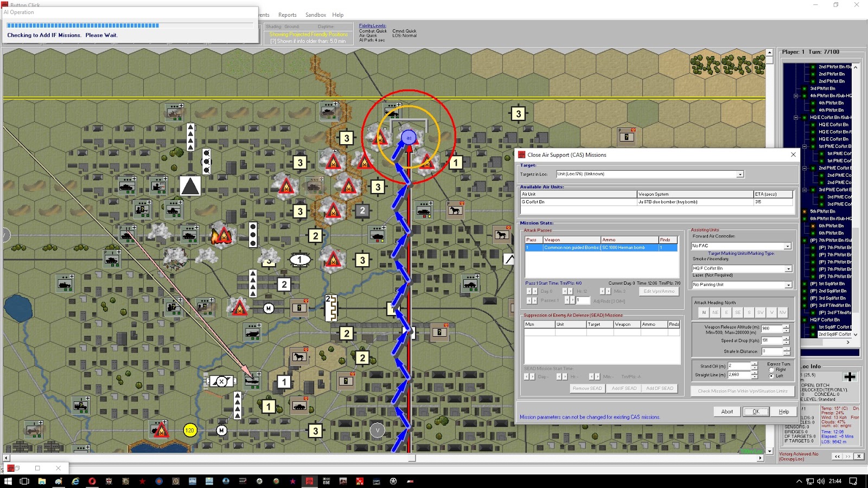The image size is (868, 488).
Task: Select the 5th Plt/1st Bn tree entry
Action: click(x=822, y=211)
